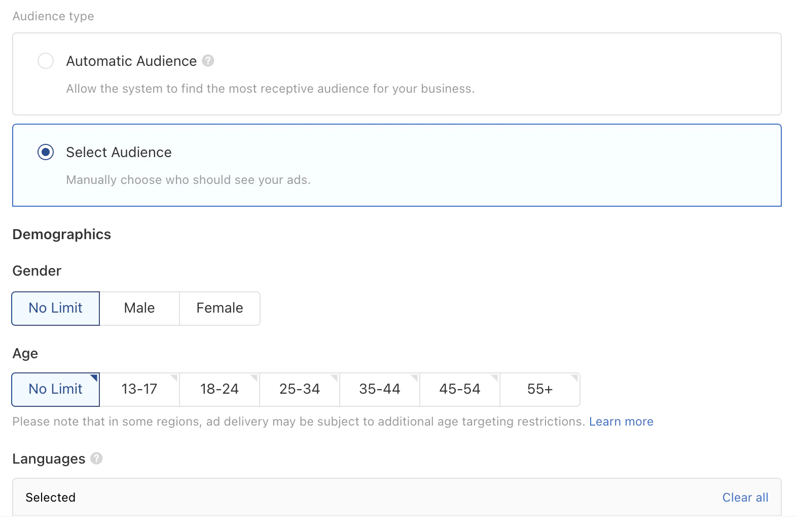Viewport: 796px width, 532px height.
Task: Open Learn more about age restrictions
Action: tap(621, 422)
